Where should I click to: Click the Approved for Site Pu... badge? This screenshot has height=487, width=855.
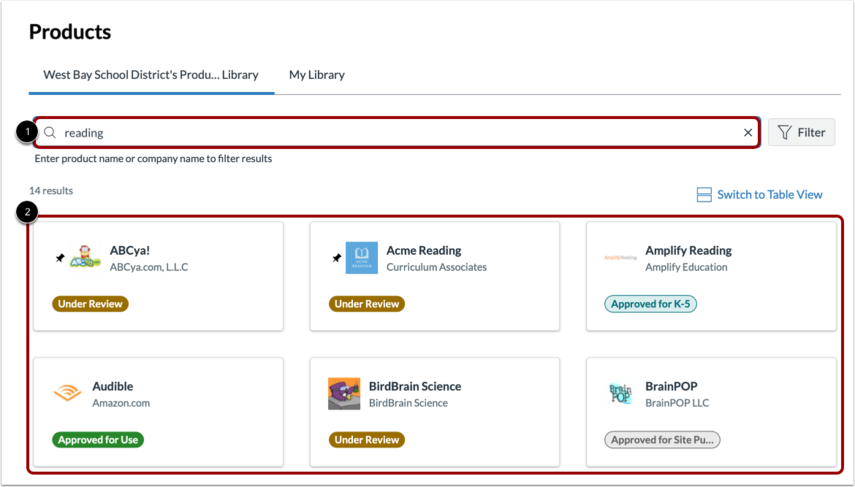[662, 440]
